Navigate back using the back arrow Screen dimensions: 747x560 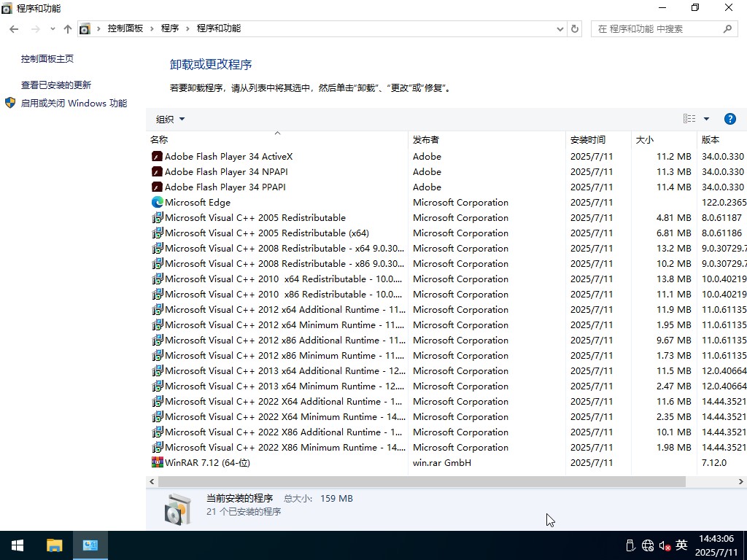[x=14, y=28]
